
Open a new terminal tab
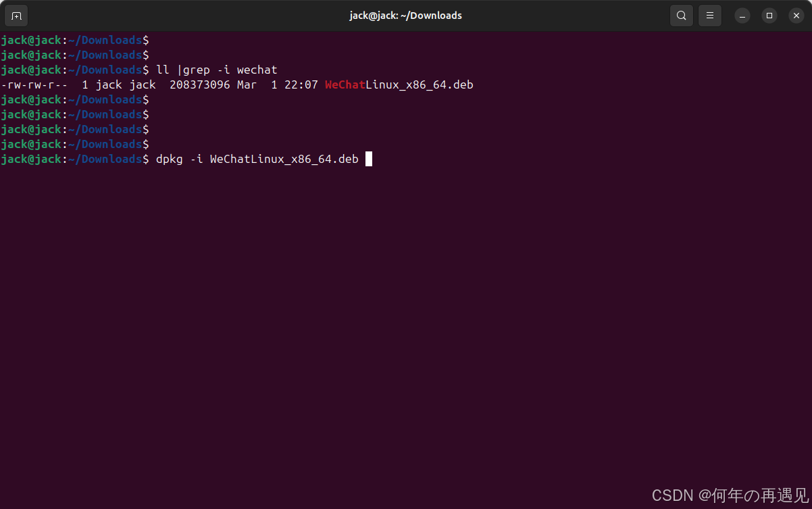point(16,16)
